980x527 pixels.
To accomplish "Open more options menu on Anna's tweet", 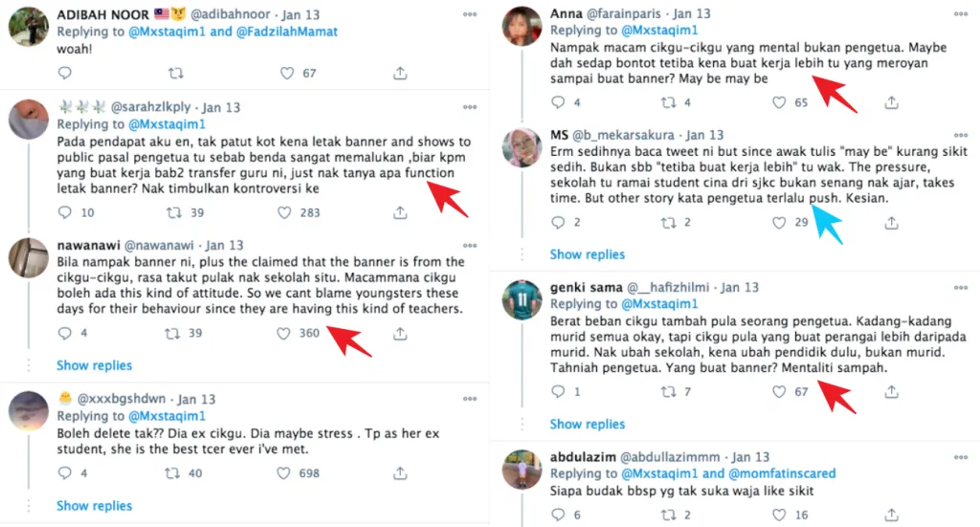I will coord(960,15).
